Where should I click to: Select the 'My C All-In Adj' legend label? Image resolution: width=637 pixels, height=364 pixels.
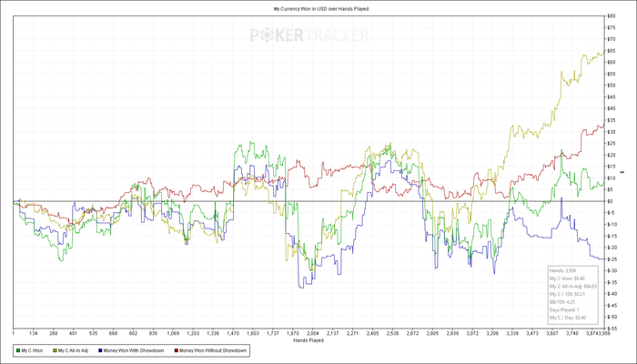click(x=73, y=350)
